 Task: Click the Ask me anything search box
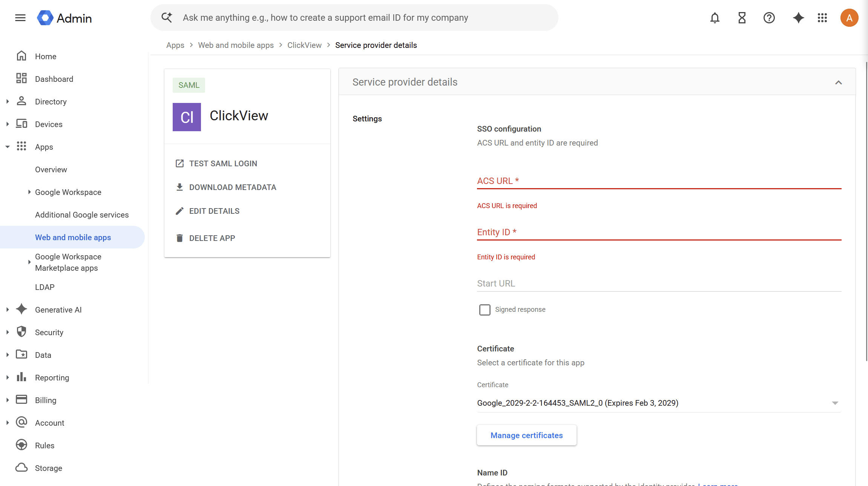[x=354, y=18]
